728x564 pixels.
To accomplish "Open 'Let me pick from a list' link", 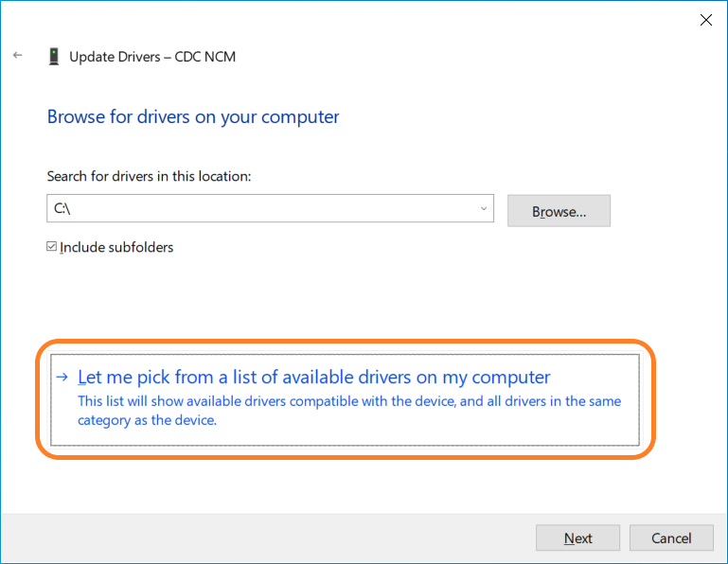I will [313, 377].
